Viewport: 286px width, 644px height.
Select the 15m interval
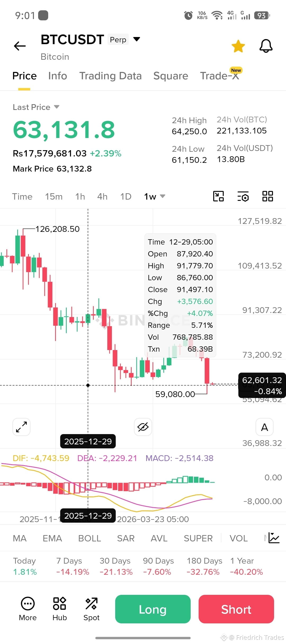pyautogui.click(x=54, y=197)
